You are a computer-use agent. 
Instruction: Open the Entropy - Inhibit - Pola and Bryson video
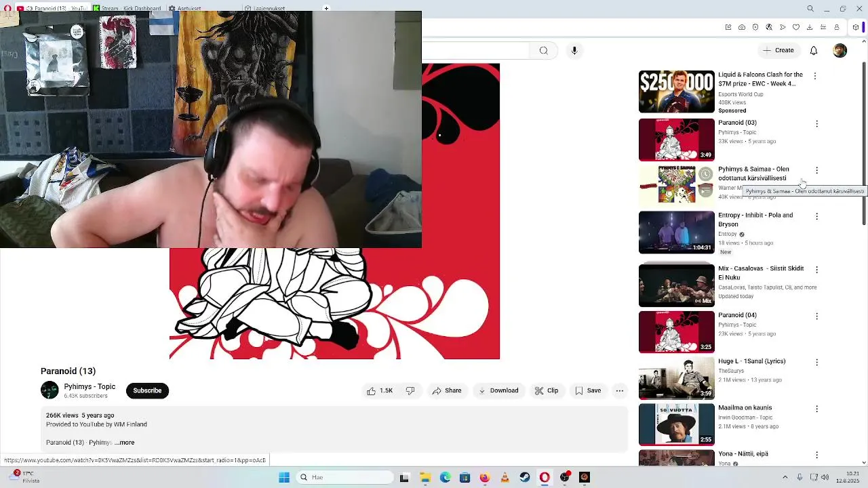[x=677, y=232]
